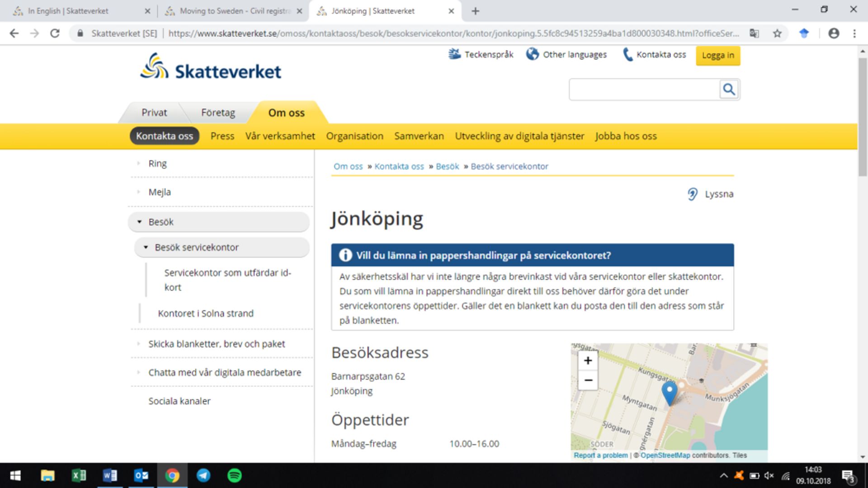Click Besök servicekontor breadcrumb link
Viewport: 868px width, 488px height.
point(509,166)
